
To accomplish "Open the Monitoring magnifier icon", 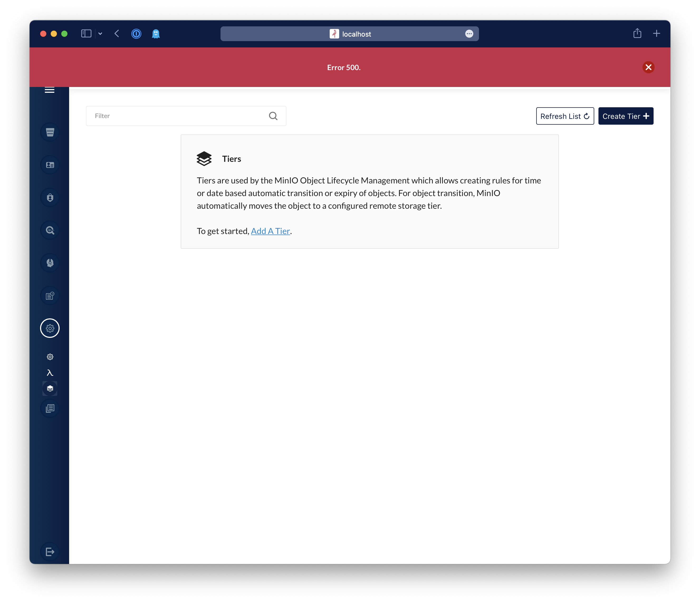I will 50,230.
